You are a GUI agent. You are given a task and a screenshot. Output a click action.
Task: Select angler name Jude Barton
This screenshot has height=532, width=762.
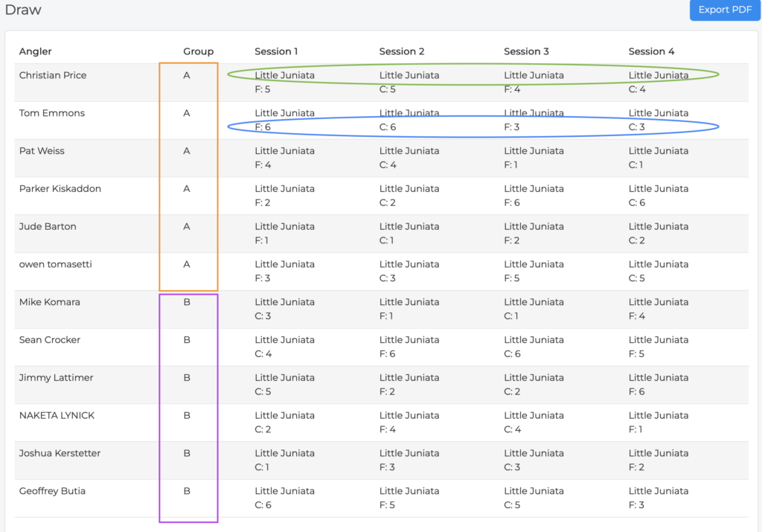coord(47,227)
